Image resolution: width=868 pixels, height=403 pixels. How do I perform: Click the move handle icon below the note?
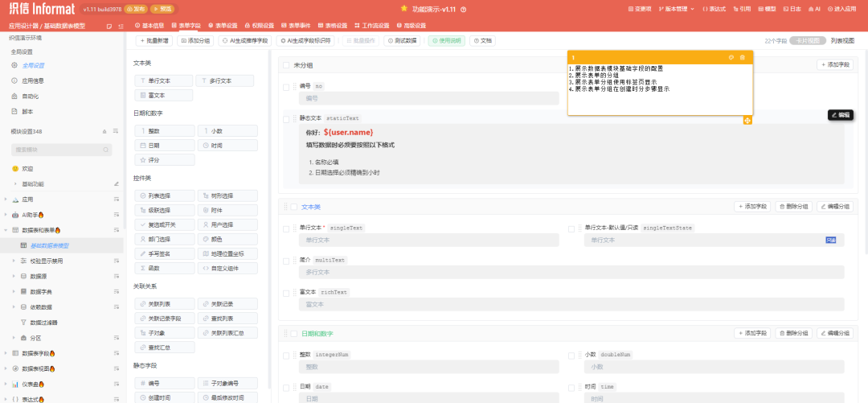click(747, 120)
